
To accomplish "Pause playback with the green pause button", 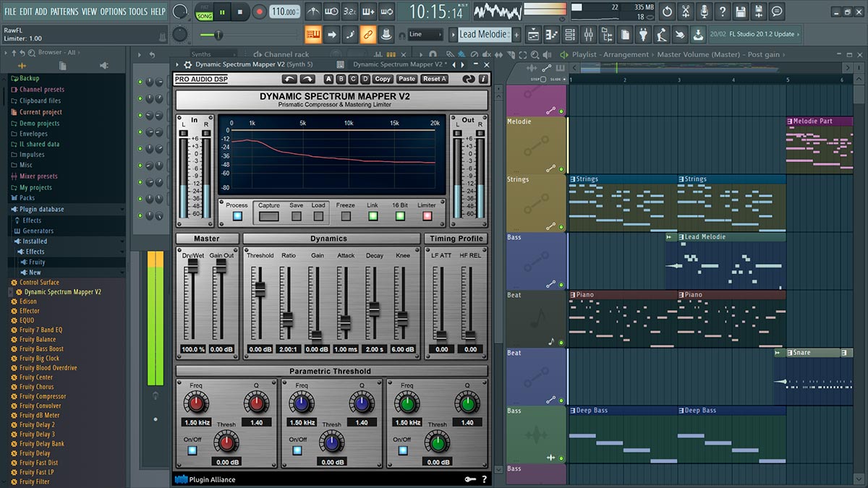I will (x=223, y=12).
